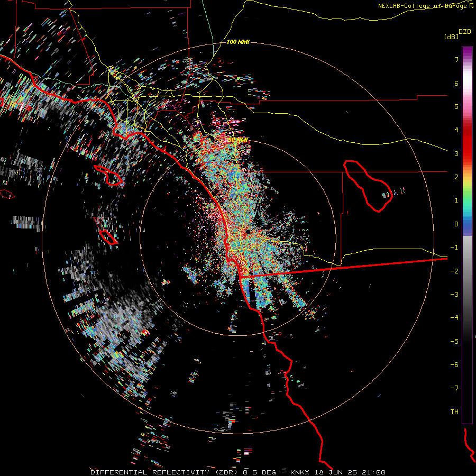Select the 6 dB scale label
476x476 pixels.
[x=456, y=83]
